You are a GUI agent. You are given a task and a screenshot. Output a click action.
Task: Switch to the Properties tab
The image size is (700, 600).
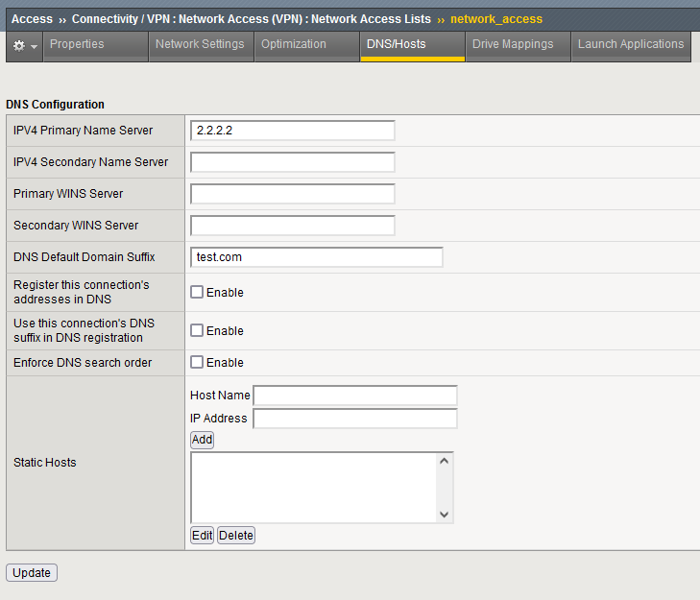coord(77,44)
